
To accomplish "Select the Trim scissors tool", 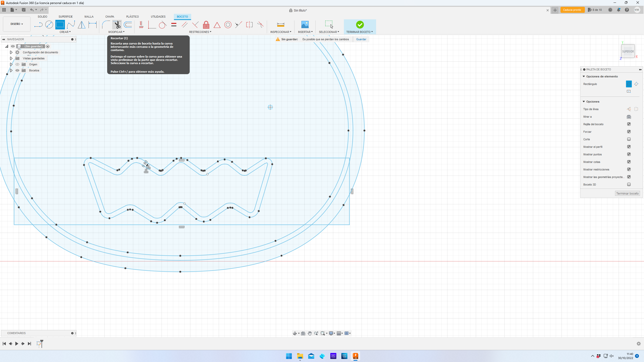I will coord(117,25).
